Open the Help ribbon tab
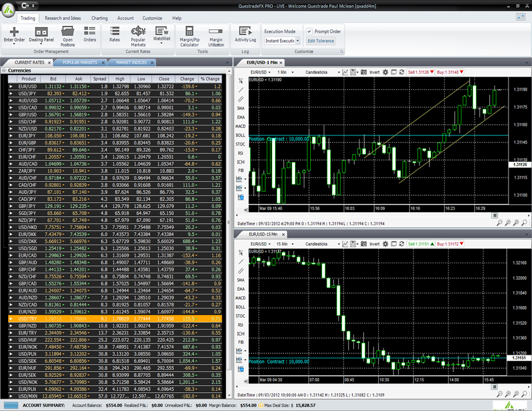The width and height of the screenshot is (532, 411). [177, 18]
